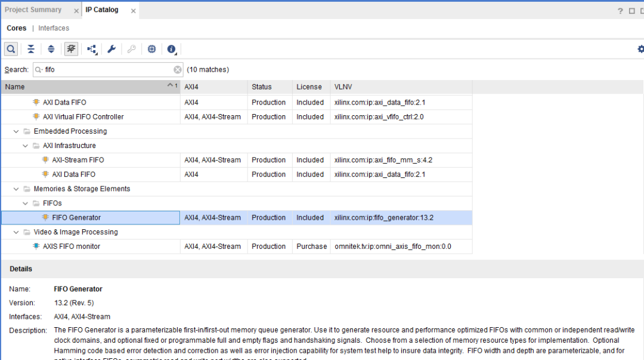
Task: Click the FIFOs folder icon
Action: point(36,203)
